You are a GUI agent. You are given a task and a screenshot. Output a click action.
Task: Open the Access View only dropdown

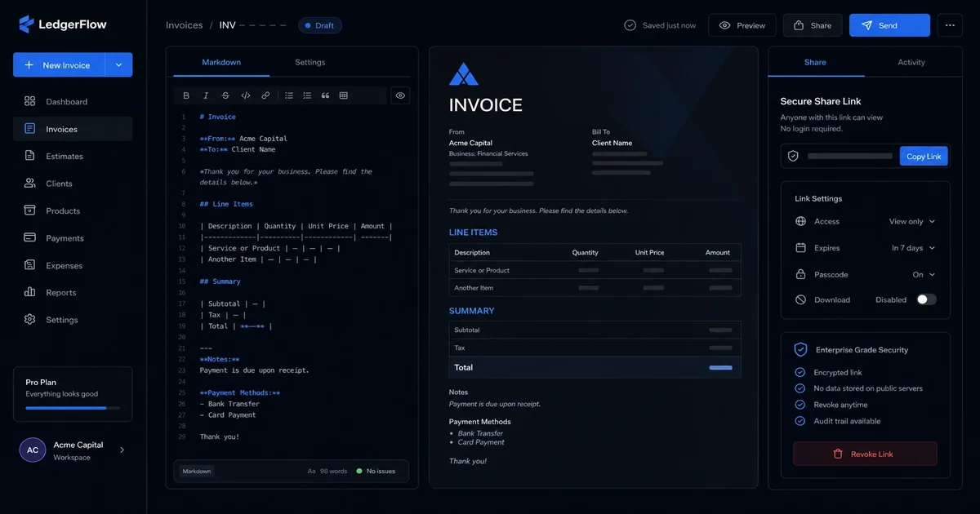[912, 221]
